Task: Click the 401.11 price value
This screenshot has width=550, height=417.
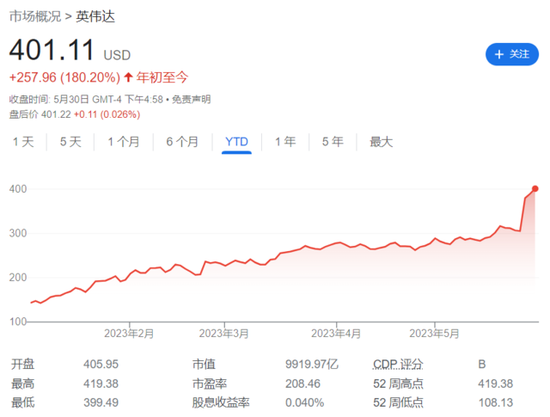Action: pos(52,50)
